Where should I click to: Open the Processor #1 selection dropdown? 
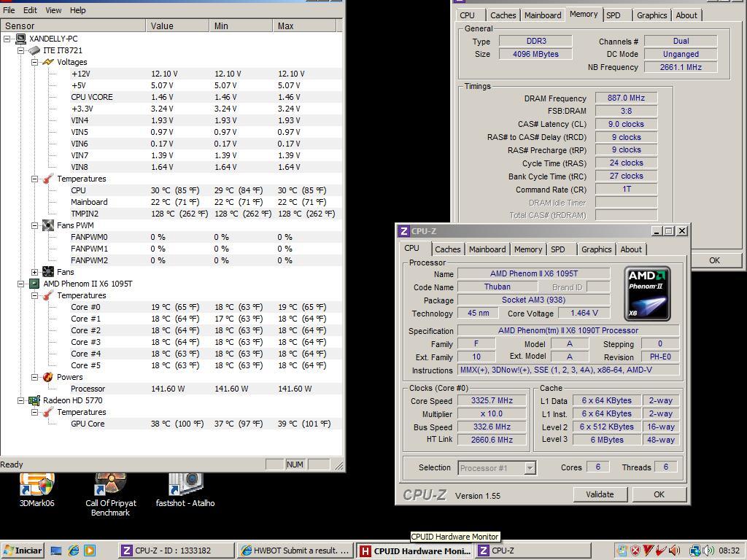click(x=530, y=468)
